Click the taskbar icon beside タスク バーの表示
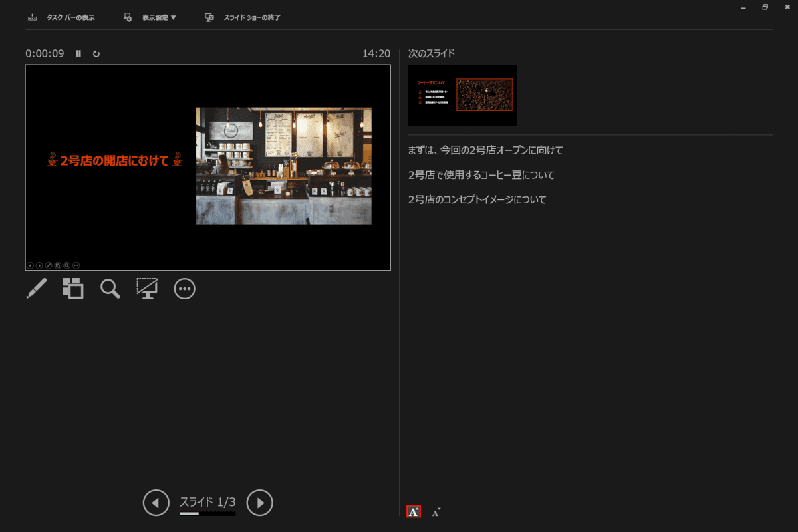Screen dimensions: 798x532 point(32,17)
